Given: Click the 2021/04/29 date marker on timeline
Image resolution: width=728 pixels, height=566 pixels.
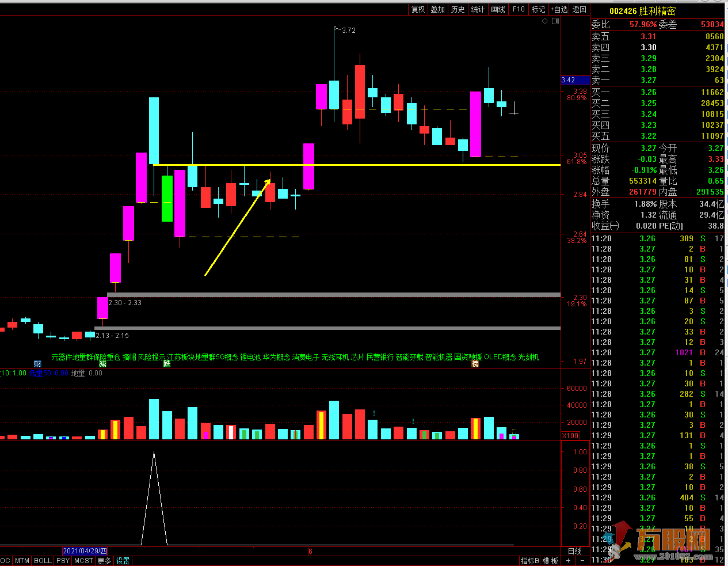Looking at the screenshot, I should coord(85,551).
